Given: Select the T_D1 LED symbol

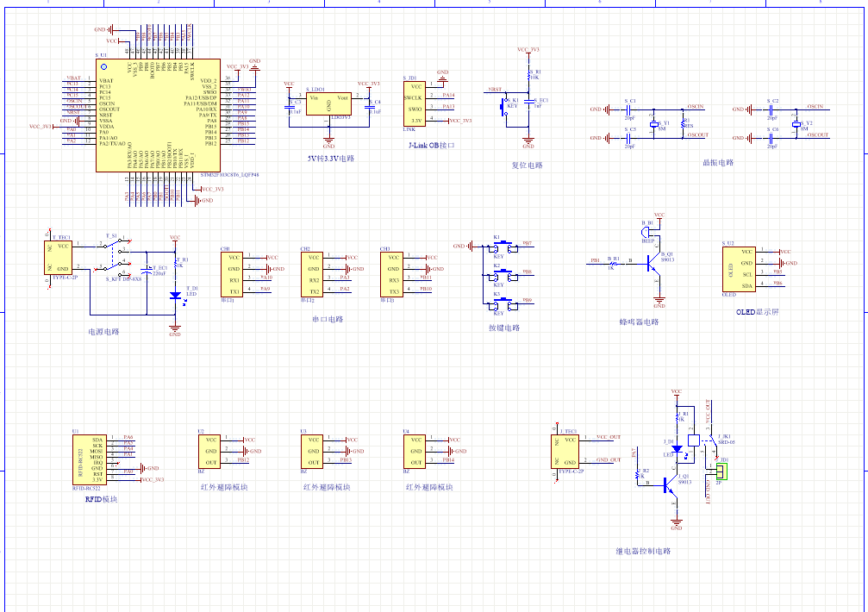Looking at the screenshot, I should pyautogui.click(x=175, y=297).
